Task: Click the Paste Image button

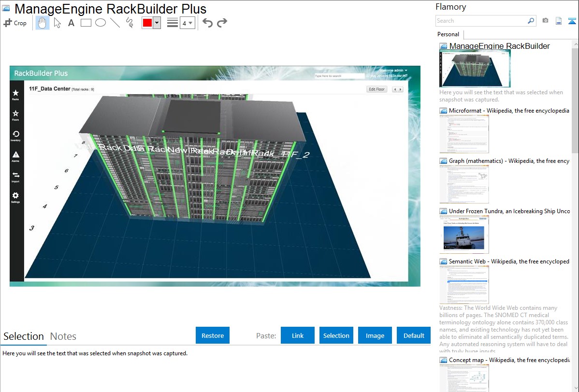Action: (x=375, y=335)
